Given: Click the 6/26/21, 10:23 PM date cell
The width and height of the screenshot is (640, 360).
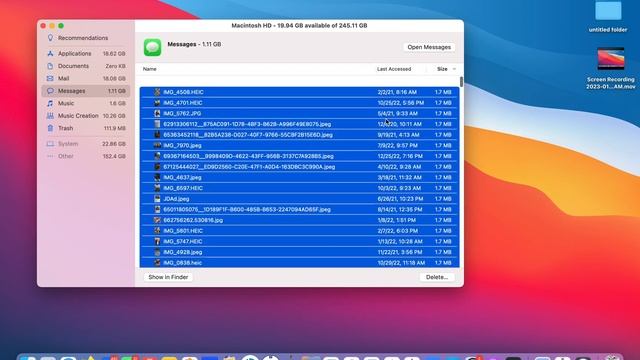Looking at the screenshot, I should point(400,199).
